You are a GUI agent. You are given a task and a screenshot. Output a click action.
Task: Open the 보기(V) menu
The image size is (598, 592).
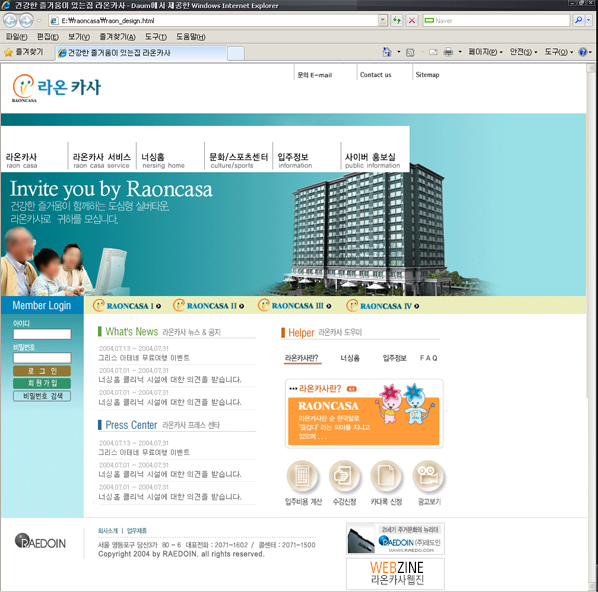pyautogui.click(x=79, y=37)
